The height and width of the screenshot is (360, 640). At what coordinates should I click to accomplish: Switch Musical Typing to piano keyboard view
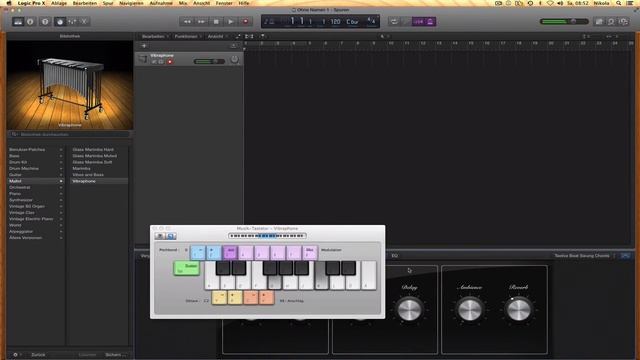[160, 236]
